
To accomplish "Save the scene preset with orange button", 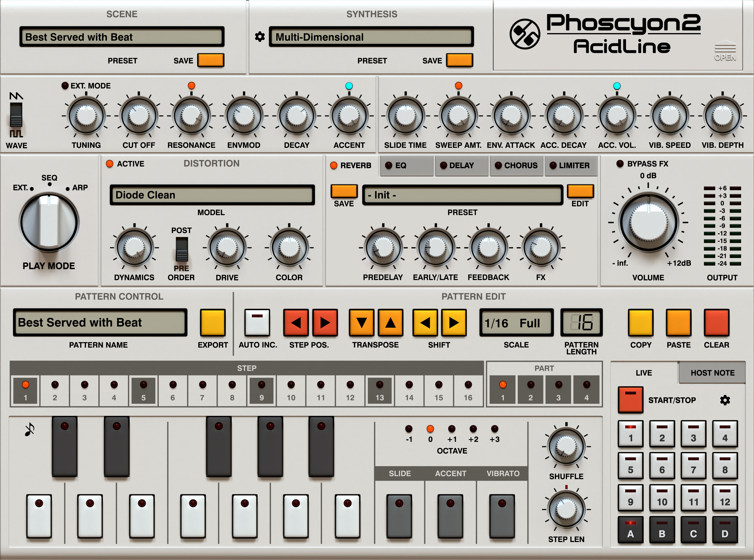I will pyautogui.click(x=211, y=60).
